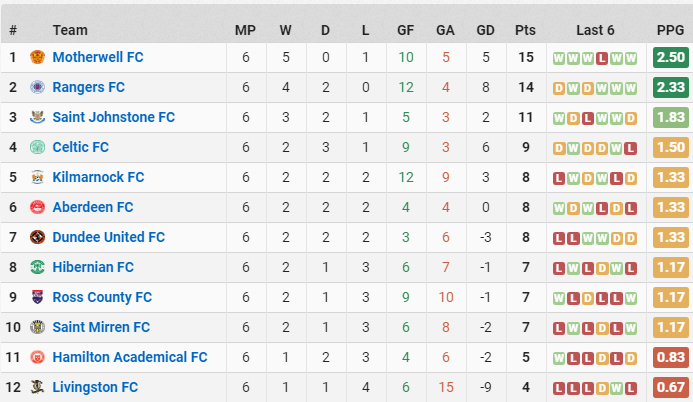Open the Saint Mirren FC team link

(101, 327)
